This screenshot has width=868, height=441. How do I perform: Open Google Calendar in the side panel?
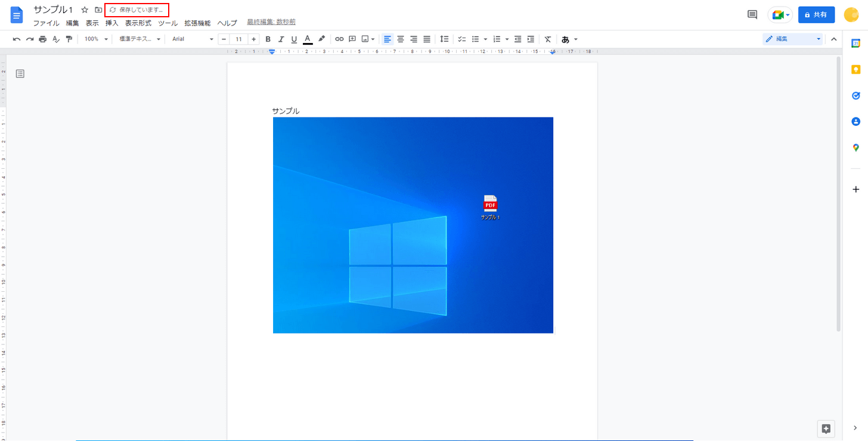pyautogui.click(x=855, y=44)
